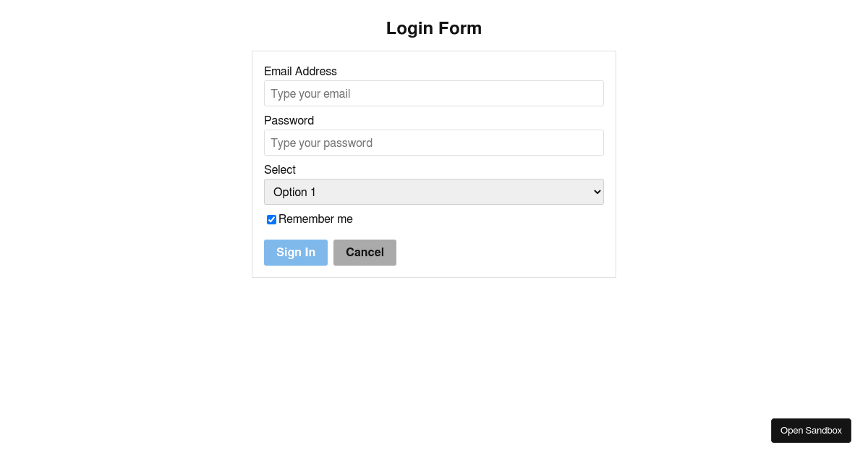
Task: Enable Remember me by clicking the checkbox
Action: tap(271, 219)
